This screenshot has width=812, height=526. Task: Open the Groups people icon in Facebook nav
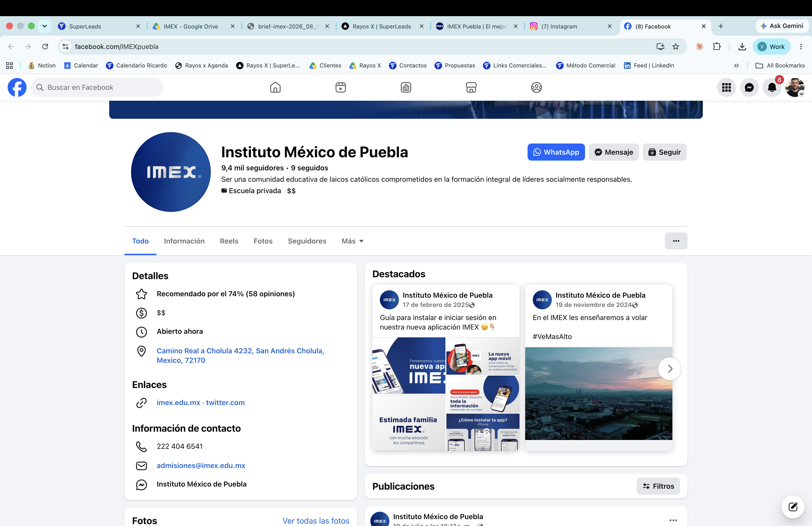click(x=536, y=87)
